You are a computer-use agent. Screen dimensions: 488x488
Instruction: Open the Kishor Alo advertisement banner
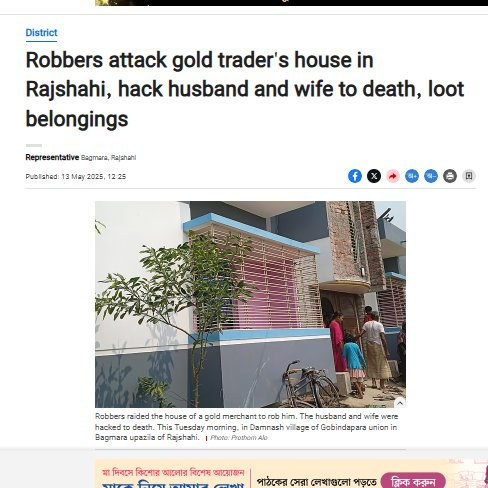tap(291, 474)
